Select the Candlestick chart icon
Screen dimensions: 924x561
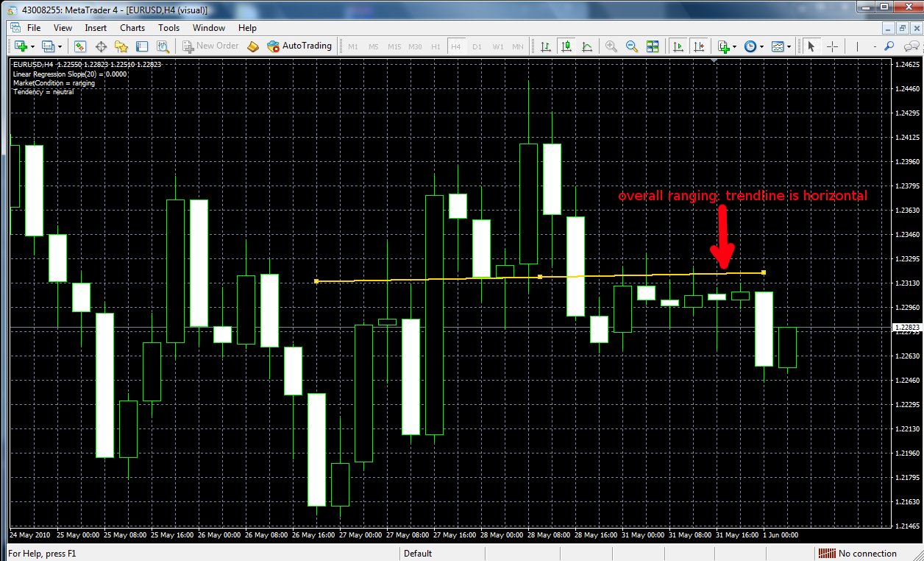click(568, 46)
